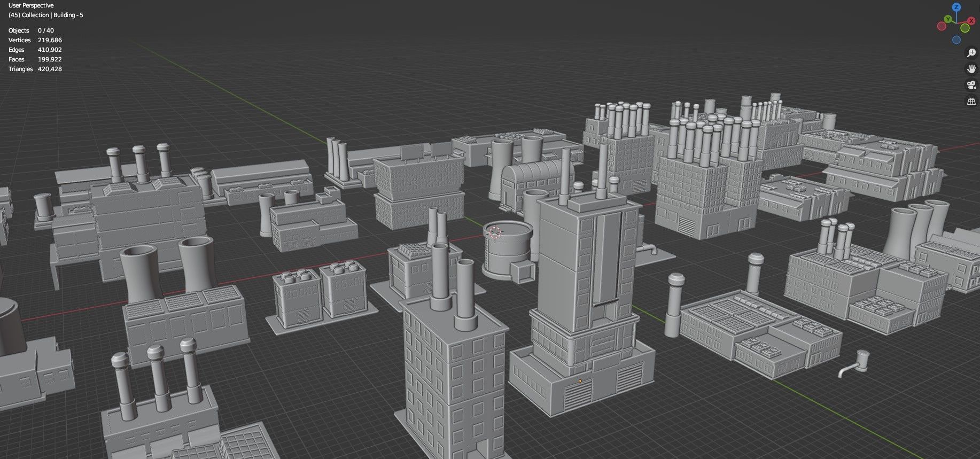Image resolution: width=980 pixels, height=459 pixels.
Task: Click the magnifier zoom view icon
Action: [x=971, y=53]
